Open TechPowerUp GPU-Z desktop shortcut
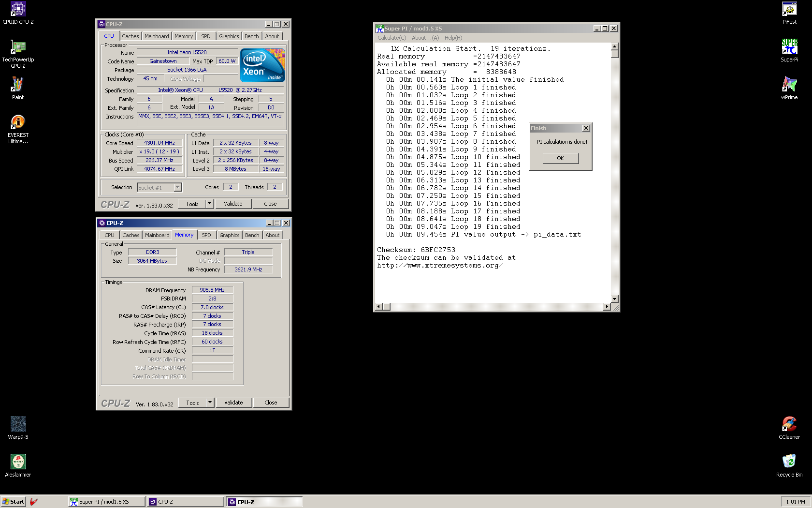The height and width of the screenshot is (508, 812). pos(18,54)
